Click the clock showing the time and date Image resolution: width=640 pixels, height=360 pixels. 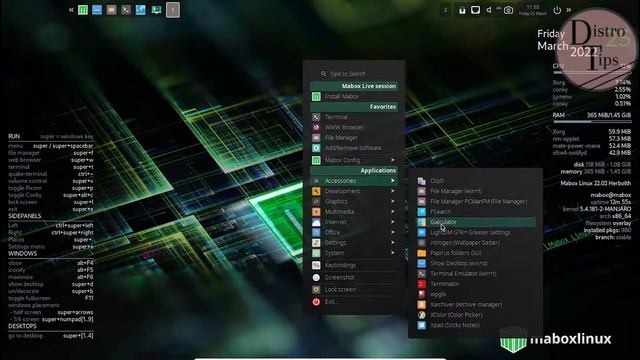(533, 10)
